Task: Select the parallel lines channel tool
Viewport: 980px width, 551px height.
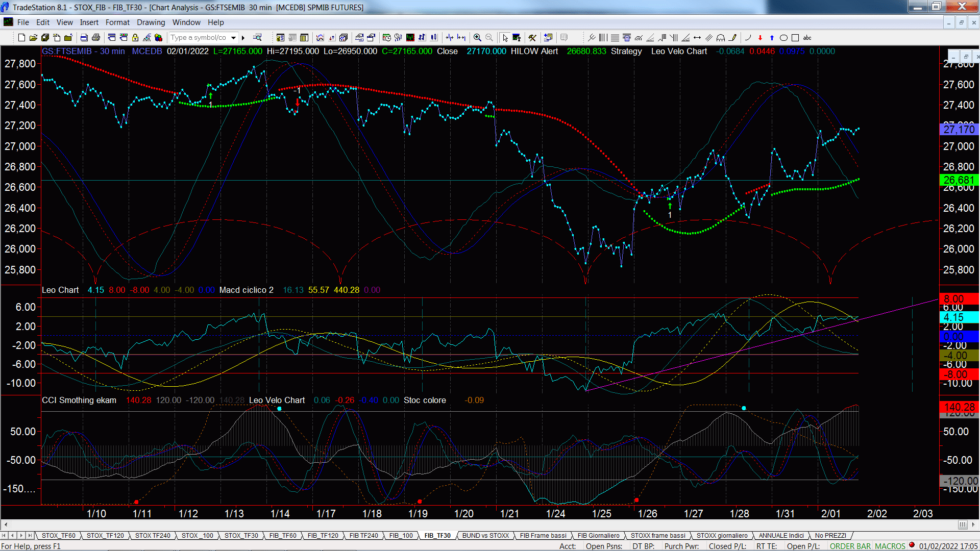Action: (709, 38)
